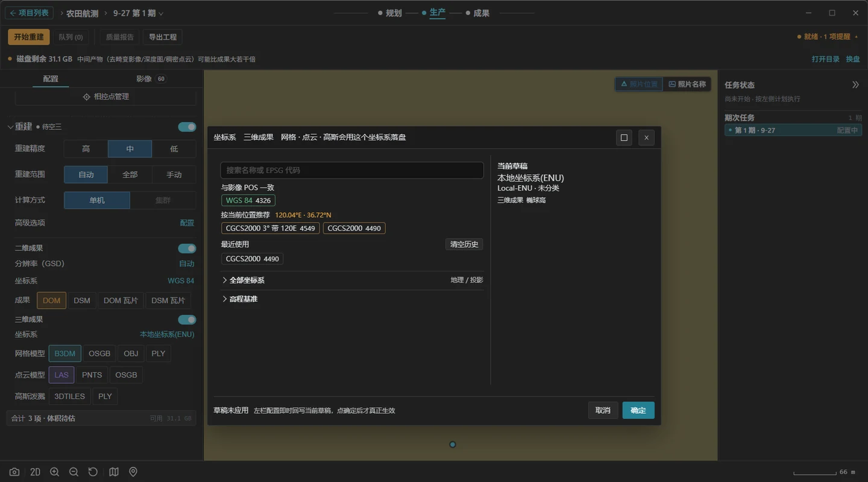Toggle the DSM 瓦片 output format
Image resolution: width=868 pixels, height=482 pixels.
168,300
